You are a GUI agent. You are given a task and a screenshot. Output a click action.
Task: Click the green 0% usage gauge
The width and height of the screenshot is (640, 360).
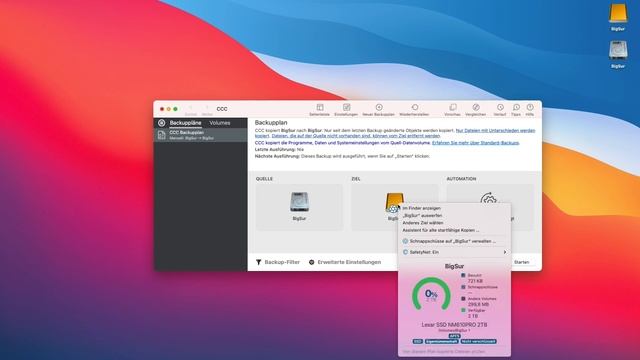pyautogui.click(x=431, y=294)
